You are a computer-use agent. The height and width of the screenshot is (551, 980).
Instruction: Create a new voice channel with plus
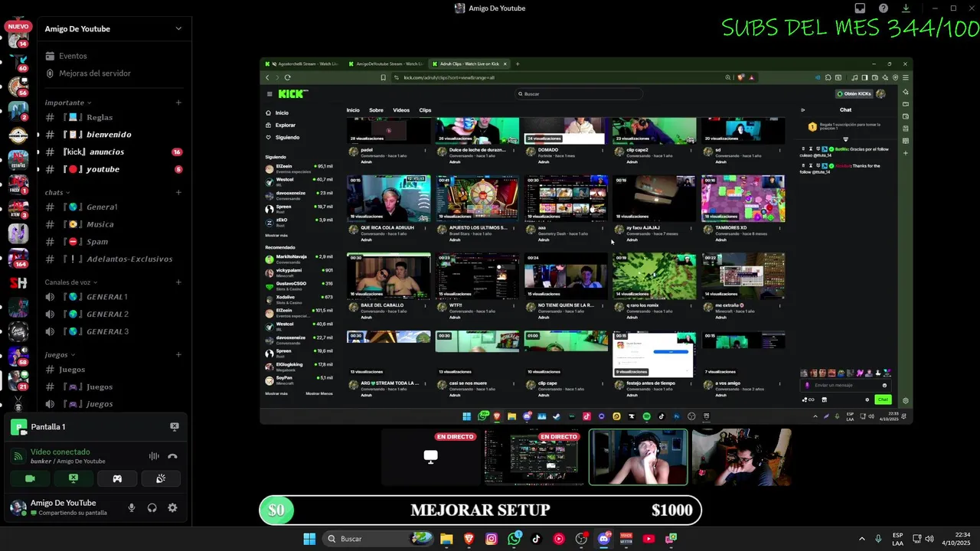click(x=178, y=282)
